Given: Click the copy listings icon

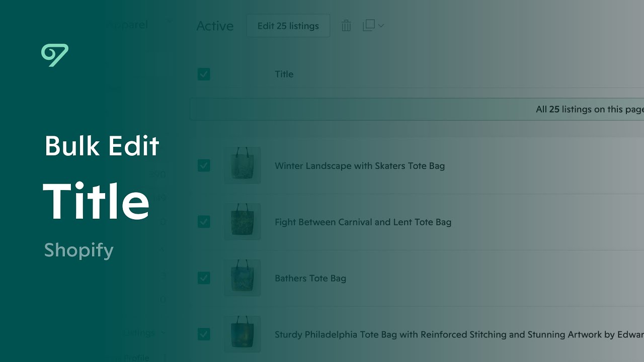Looking at the screenshot, I should click(x=369, y=25).
